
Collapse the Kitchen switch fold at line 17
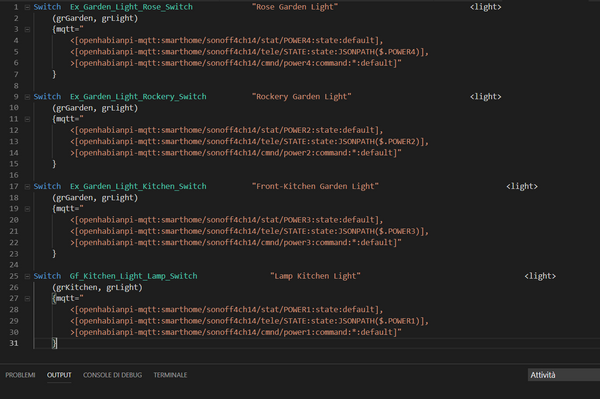pos(27,186)
